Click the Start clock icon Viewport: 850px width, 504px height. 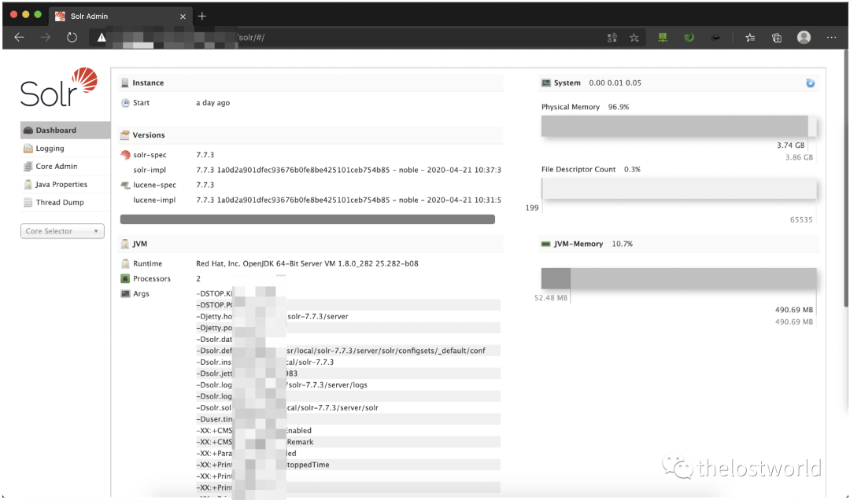tap(125, 103)
